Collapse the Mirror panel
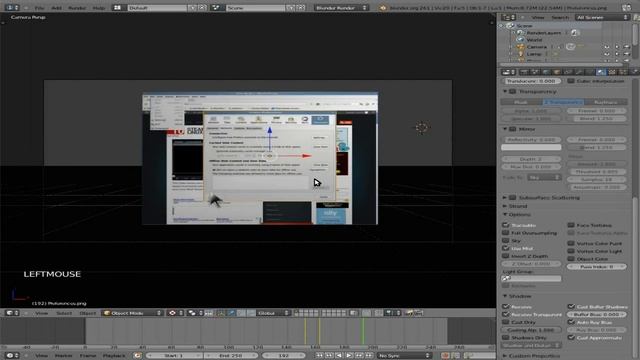This screenshot has width=640, height=360. (x=505, y=129)
